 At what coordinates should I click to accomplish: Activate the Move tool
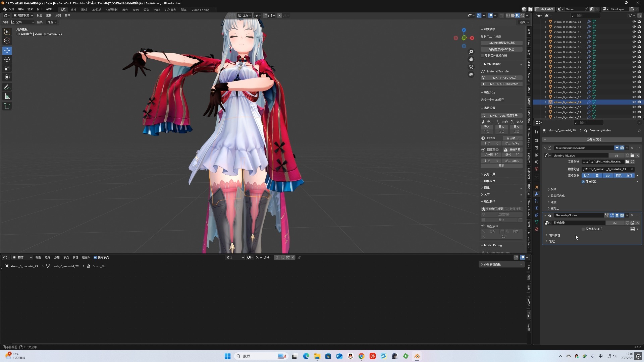(7, 51)
